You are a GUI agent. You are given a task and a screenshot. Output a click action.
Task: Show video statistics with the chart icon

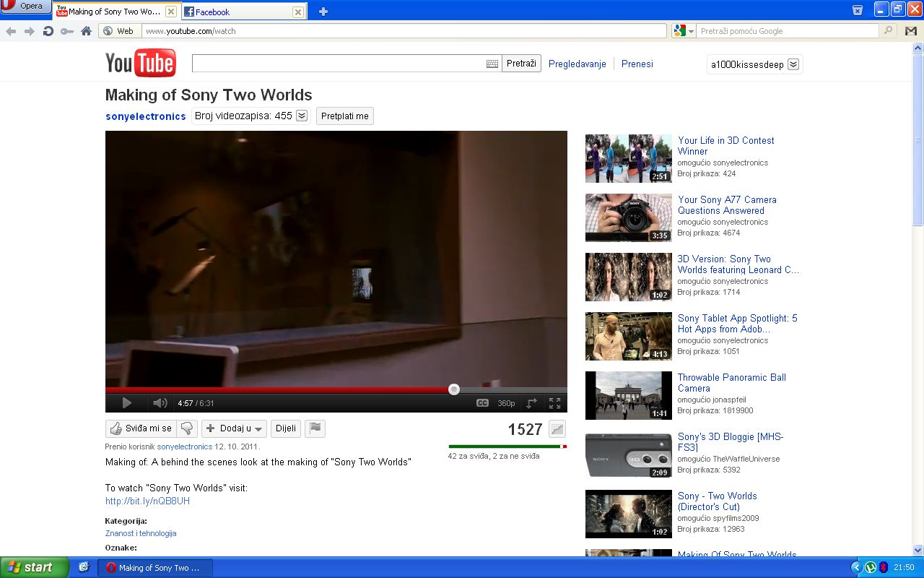click(x=557, y=428)
